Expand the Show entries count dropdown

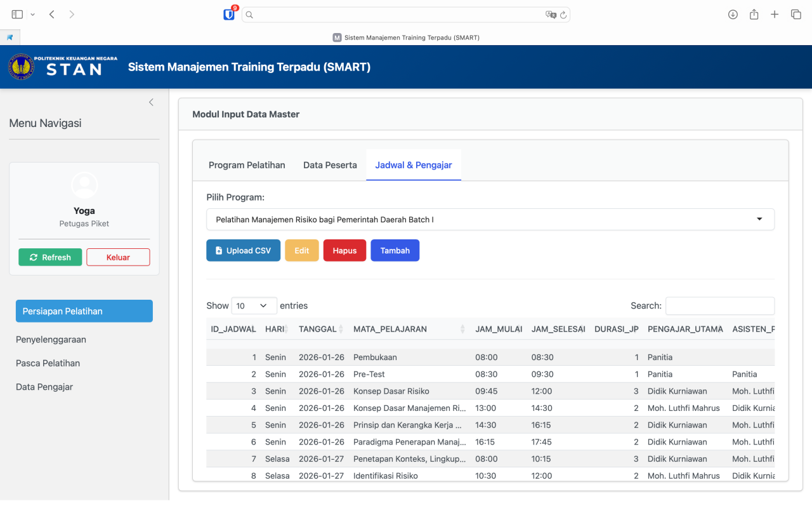coord(254,305)
